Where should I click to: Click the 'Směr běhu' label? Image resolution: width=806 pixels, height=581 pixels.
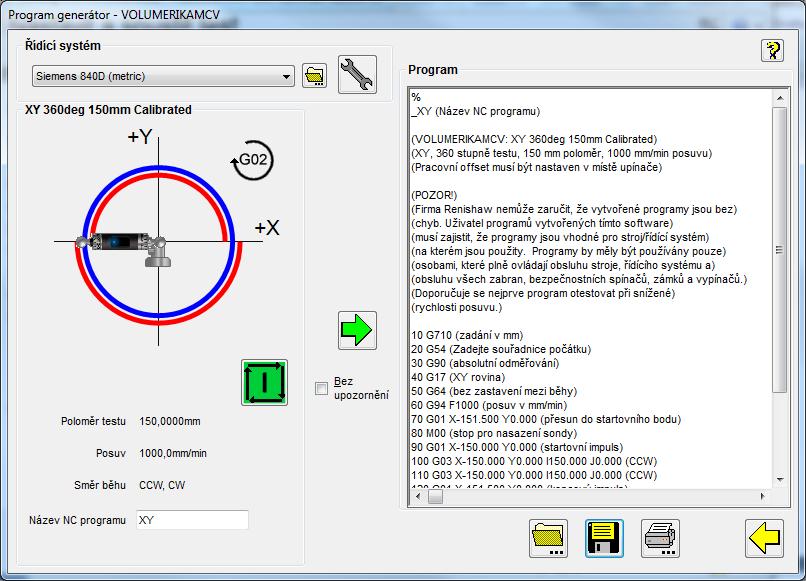(100, 485)
